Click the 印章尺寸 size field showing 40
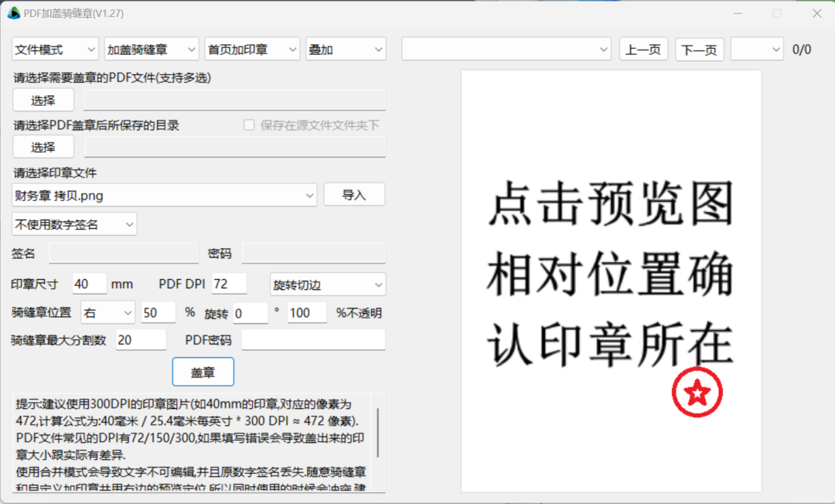835x504 pixels. (x=88, y=284)
